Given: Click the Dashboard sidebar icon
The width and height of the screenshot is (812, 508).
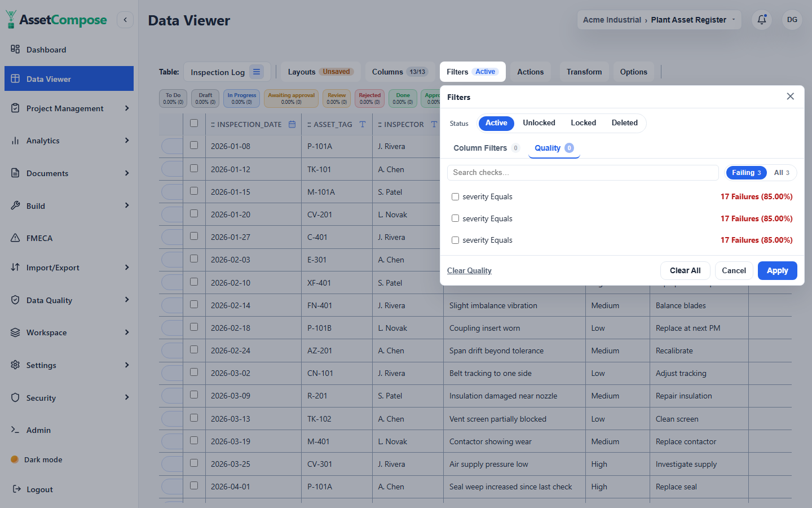Looking at the screenshot, I should (15, 49).
